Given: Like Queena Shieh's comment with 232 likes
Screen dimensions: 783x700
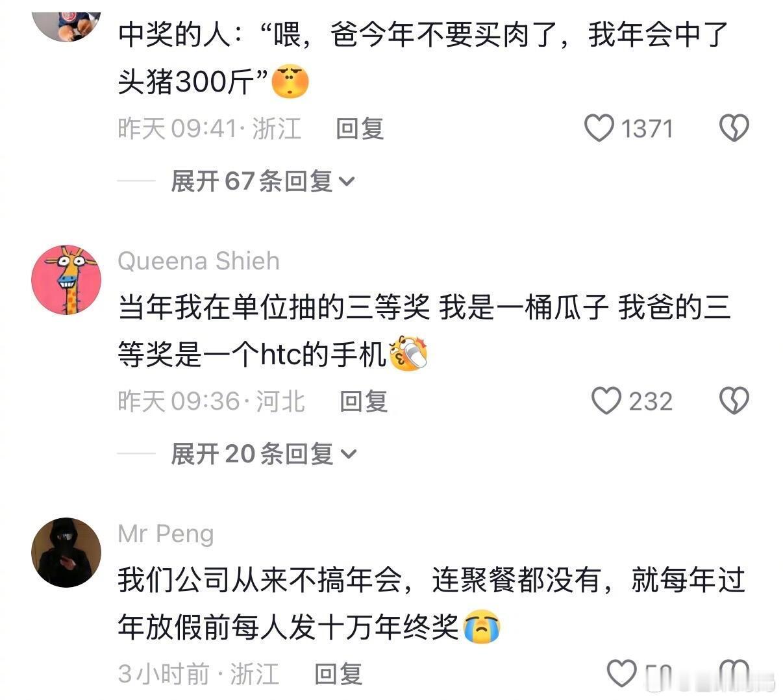Looking at the screenshot, I should tap(606, 401).
